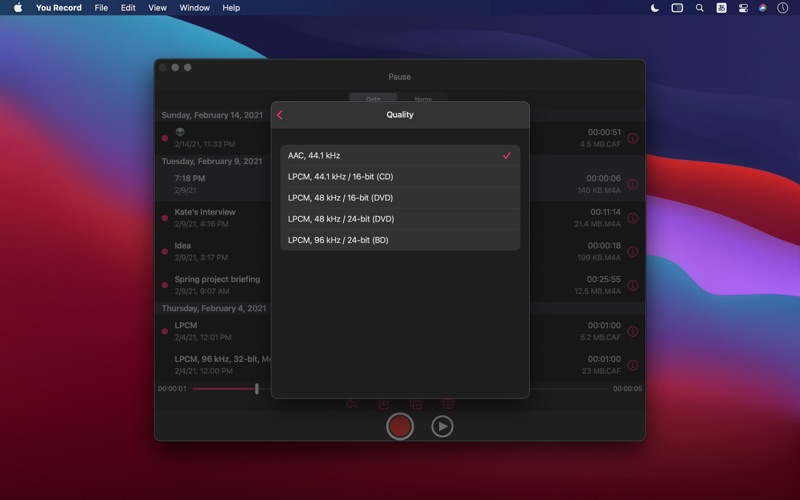
Task: Open info for the 4.5 MB.CAF recording
Action: [x=632, y=138]
